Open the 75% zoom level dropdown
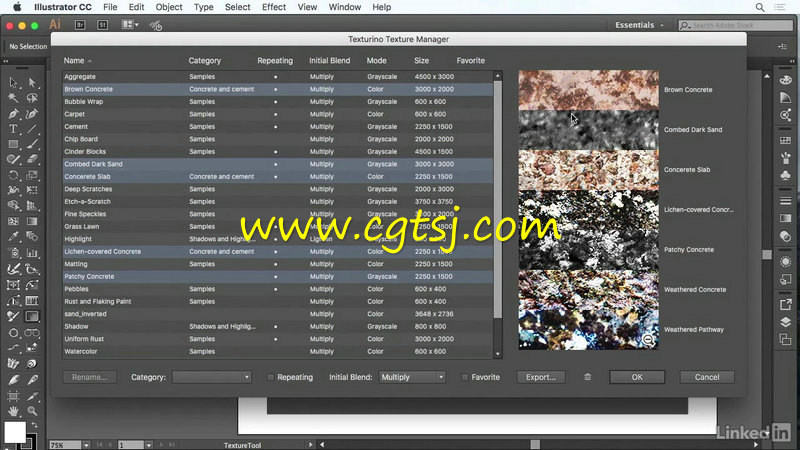This screenshot has width=800, height=450. 86,445
